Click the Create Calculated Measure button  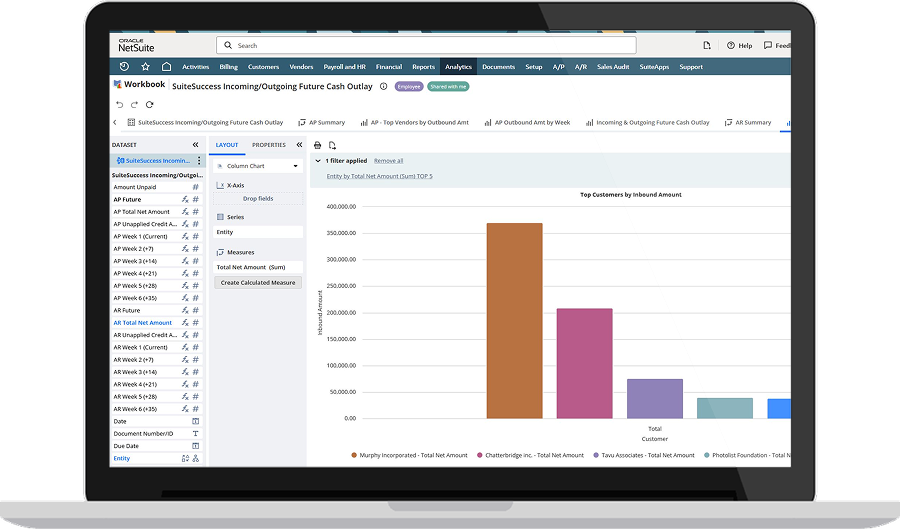258,283
